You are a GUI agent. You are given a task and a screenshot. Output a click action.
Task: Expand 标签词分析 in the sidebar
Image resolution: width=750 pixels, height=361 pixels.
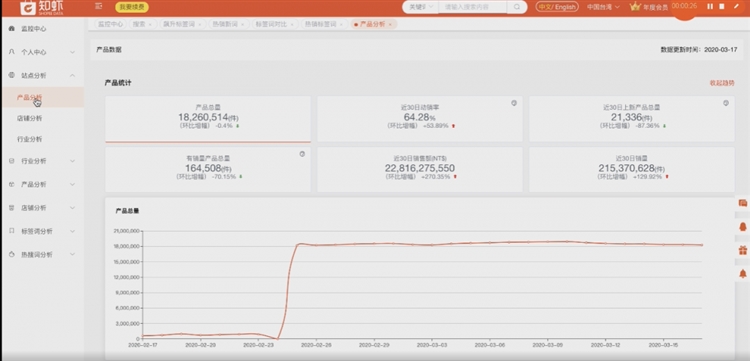point(42,231)
